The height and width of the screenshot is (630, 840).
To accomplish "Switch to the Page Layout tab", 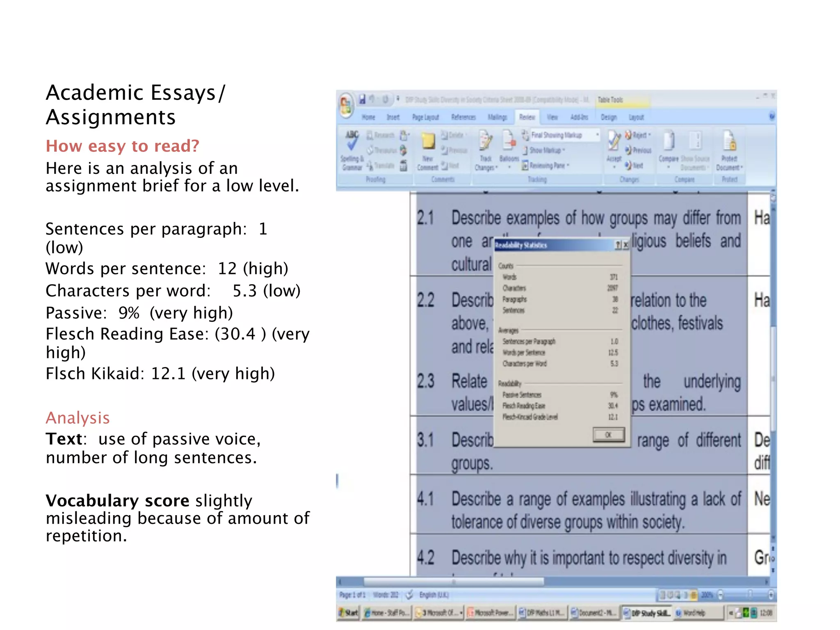I will (425, 117).
